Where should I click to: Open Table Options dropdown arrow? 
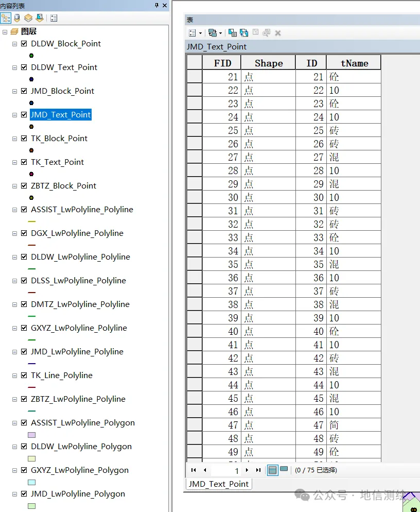click(200, 33)
